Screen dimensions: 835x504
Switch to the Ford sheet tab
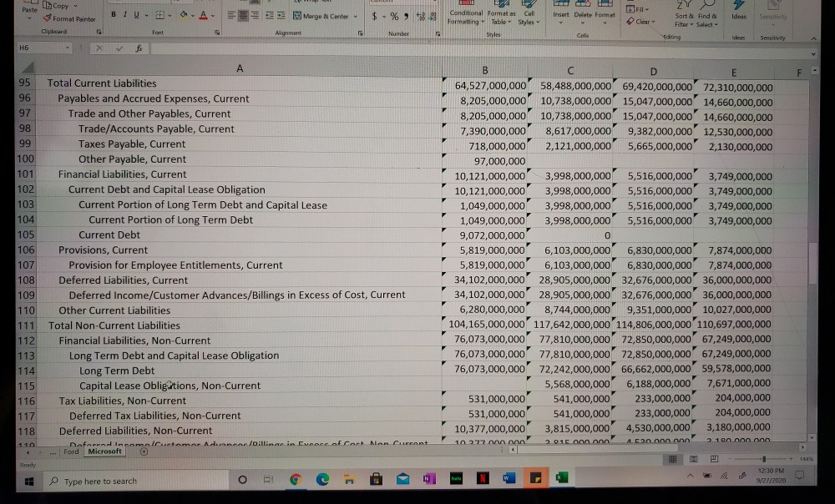[x=71, y=451]
